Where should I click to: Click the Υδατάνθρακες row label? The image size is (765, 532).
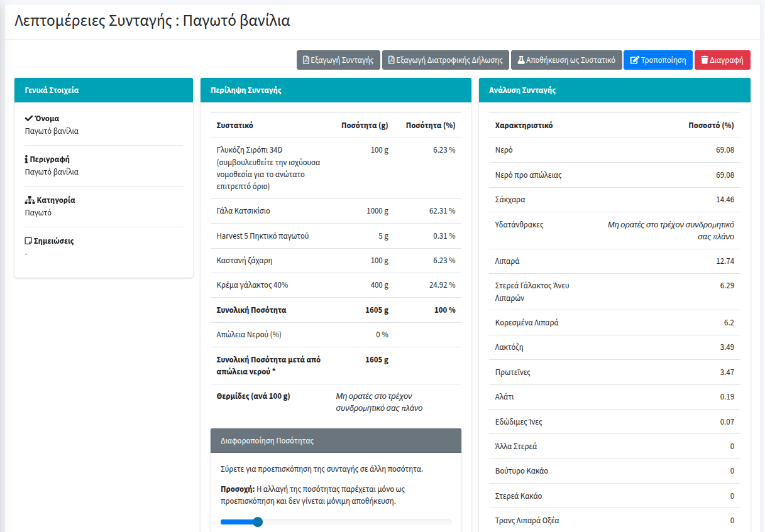click(520, 224)
